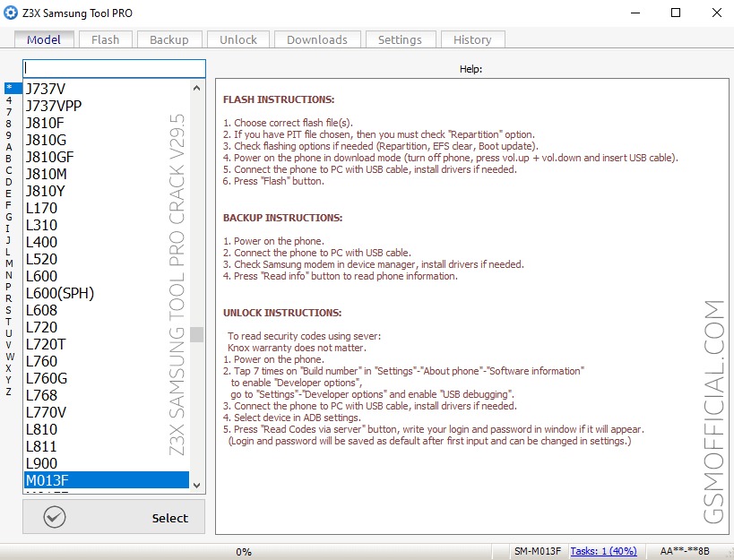Select model L170 in list
The image size is (734, 560).
[x=107, y=208]
